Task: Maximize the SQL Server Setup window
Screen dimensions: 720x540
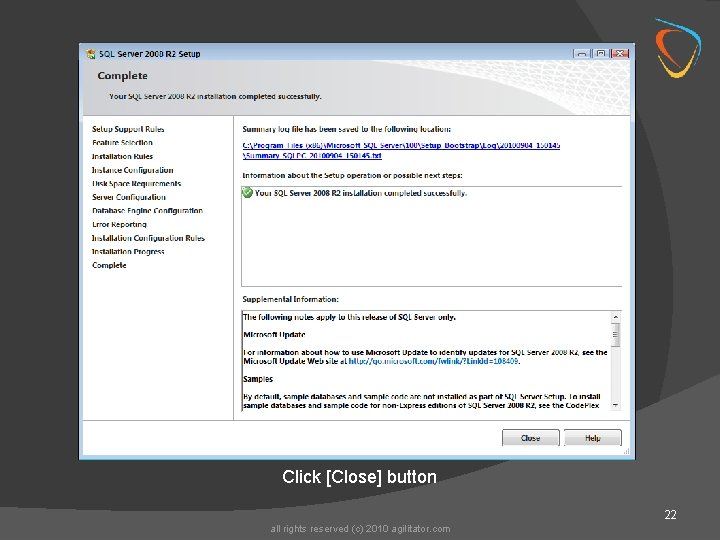Action: 601,53
